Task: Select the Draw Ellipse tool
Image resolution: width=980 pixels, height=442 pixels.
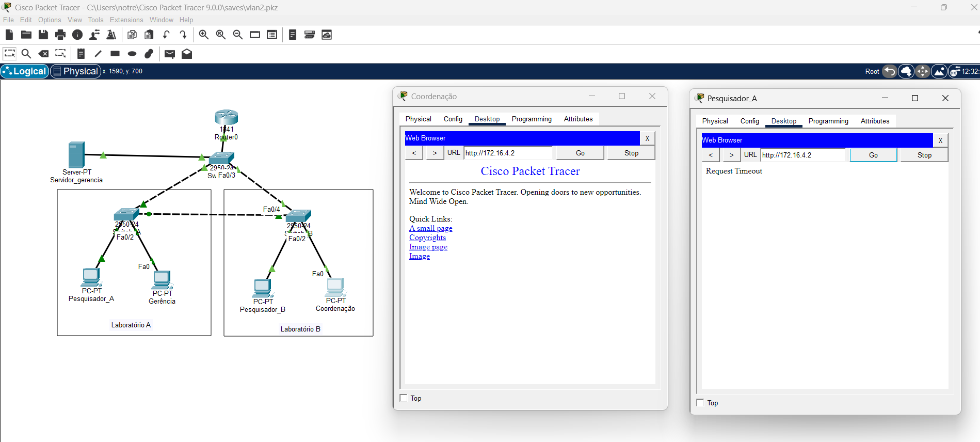Action: click(132, 54)
